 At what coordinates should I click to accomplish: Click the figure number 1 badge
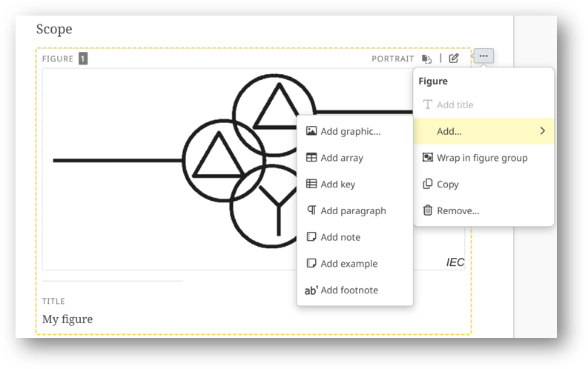[x=83, y=59]
